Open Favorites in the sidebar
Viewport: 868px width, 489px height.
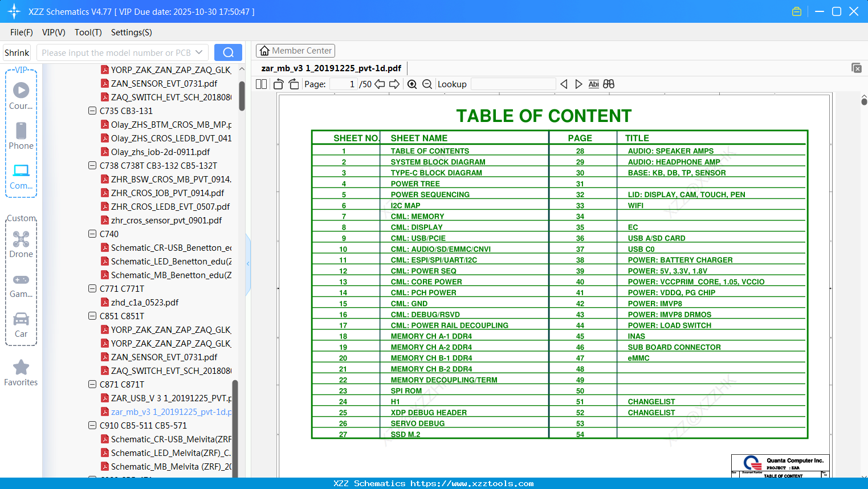21,373
